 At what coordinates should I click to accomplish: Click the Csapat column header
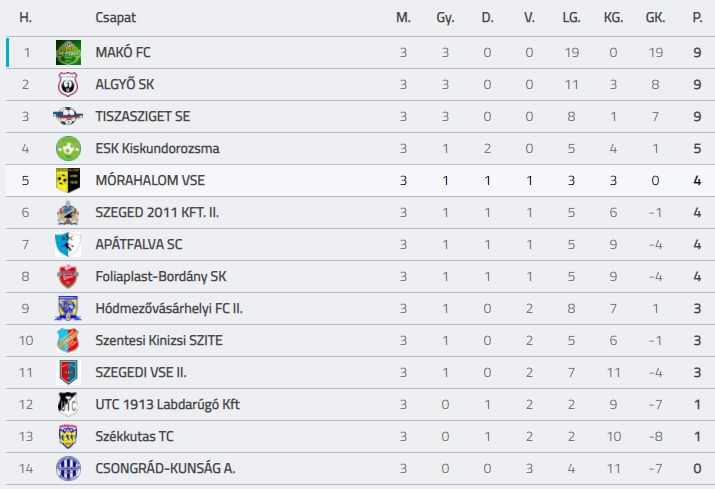click(115, 18)
